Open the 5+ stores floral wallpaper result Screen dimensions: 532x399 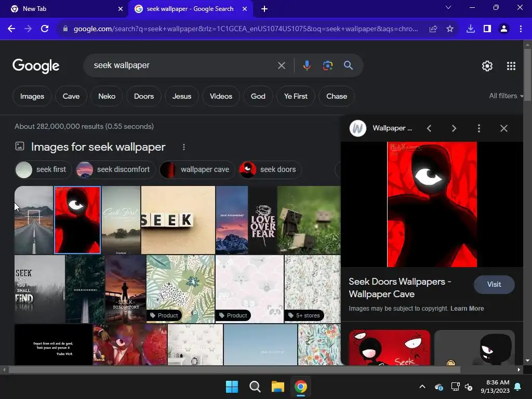[312, 289]
